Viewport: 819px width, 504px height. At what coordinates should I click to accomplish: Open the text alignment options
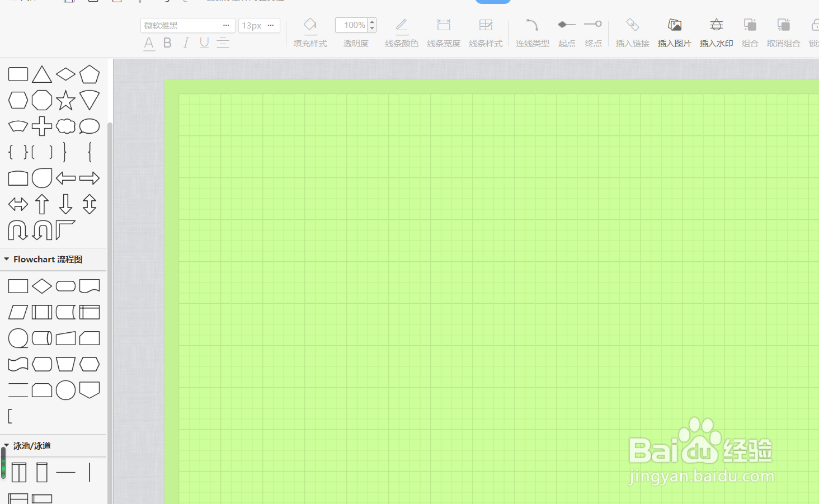(x=223, y=43)
